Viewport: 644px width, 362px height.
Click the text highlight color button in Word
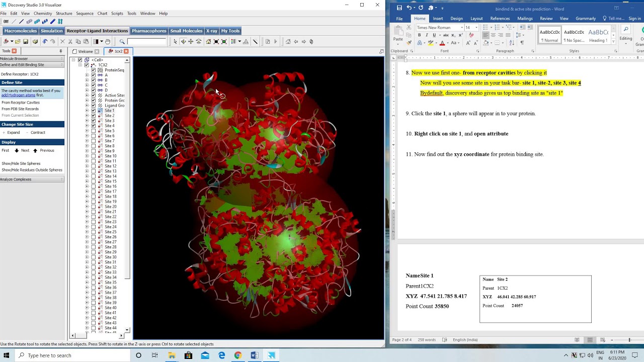tap(431, 43)
